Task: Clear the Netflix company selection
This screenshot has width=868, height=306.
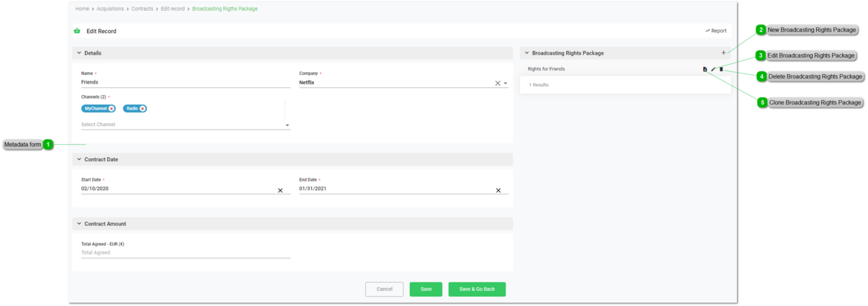Action: (497, 84)
